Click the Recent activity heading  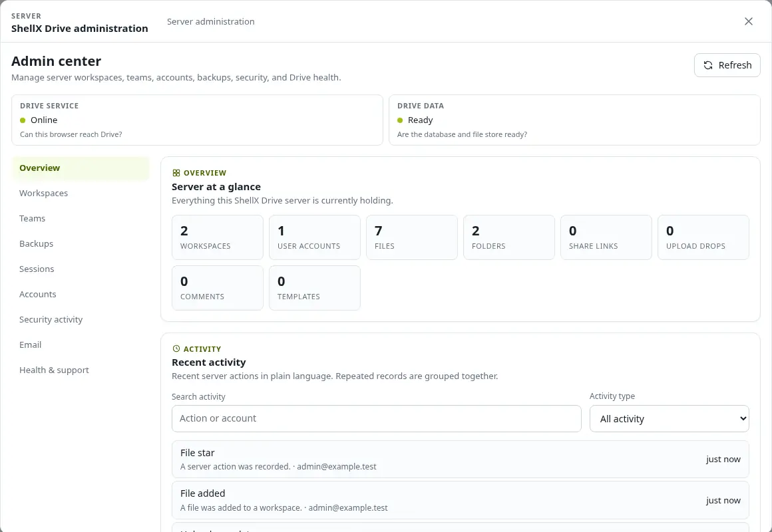(x=209, y=362)
